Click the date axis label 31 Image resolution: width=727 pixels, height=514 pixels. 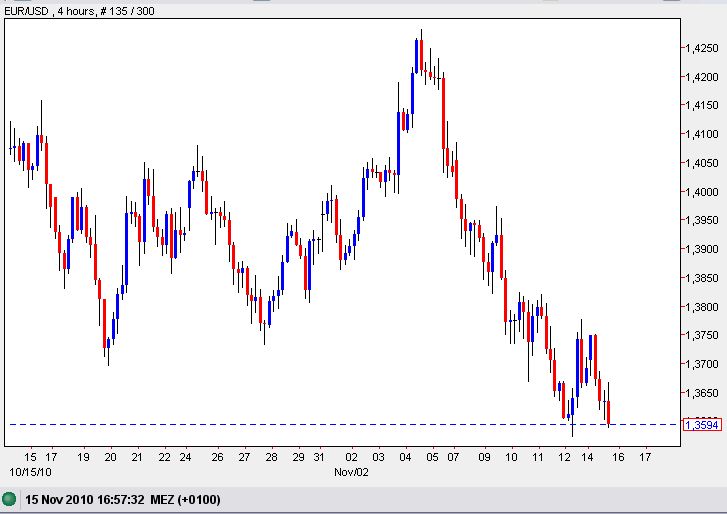pyautogui.click(x=319, y=457)
